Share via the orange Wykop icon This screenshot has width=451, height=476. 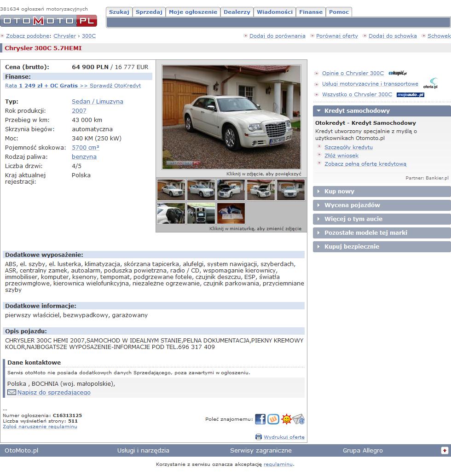coord(273,419)
